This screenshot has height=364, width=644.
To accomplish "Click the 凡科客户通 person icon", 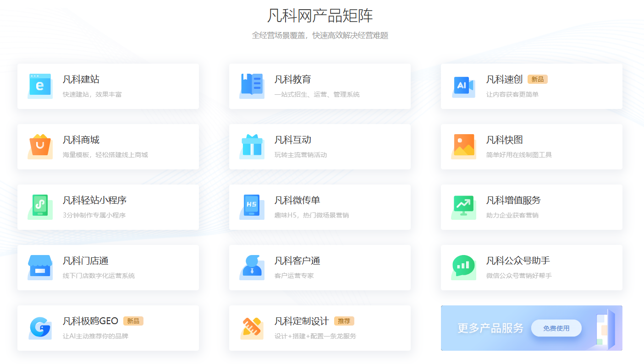I will click(252, 267).
